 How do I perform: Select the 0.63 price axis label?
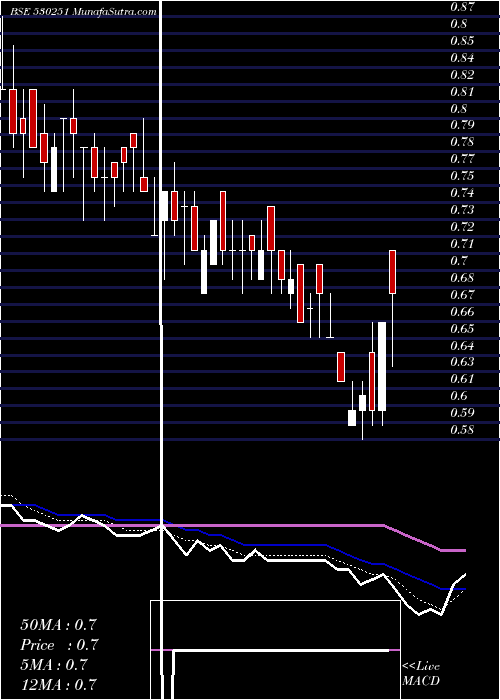tap(462, 362)
